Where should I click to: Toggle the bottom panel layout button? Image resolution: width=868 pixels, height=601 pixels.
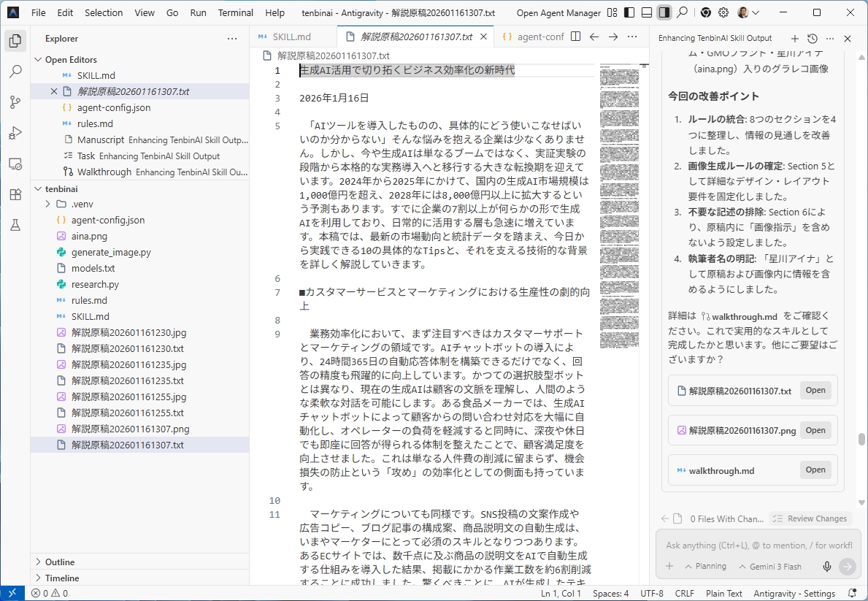click(647, 12)
